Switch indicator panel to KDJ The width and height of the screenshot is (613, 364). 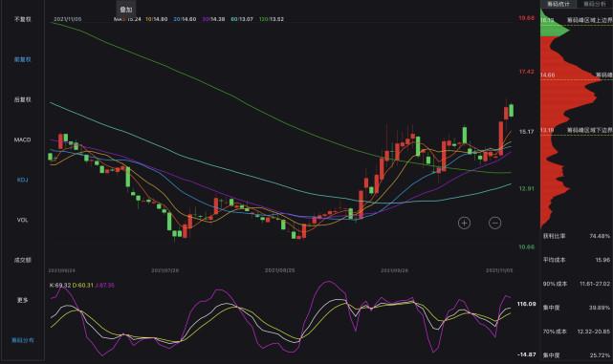22,180
